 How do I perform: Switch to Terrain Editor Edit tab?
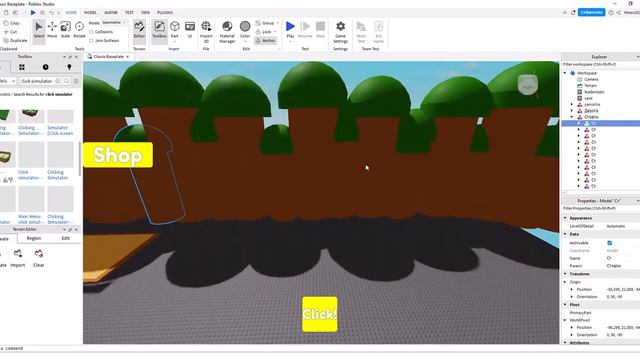65,238
